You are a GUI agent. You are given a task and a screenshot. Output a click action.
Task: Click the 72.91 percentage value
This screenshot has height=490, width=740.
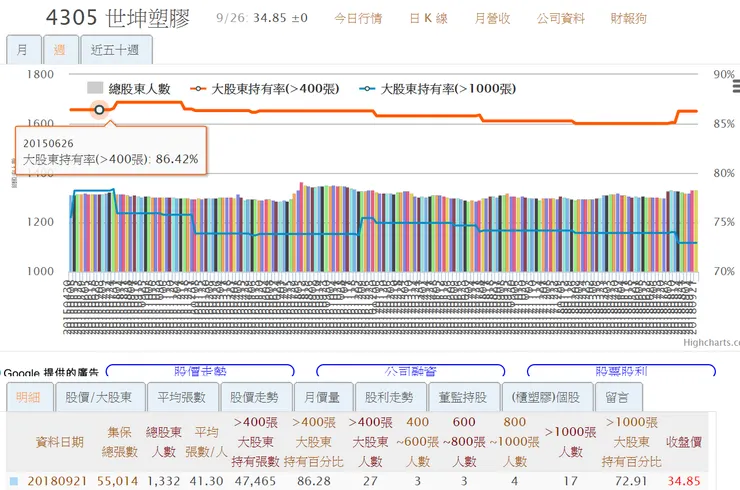631,481
